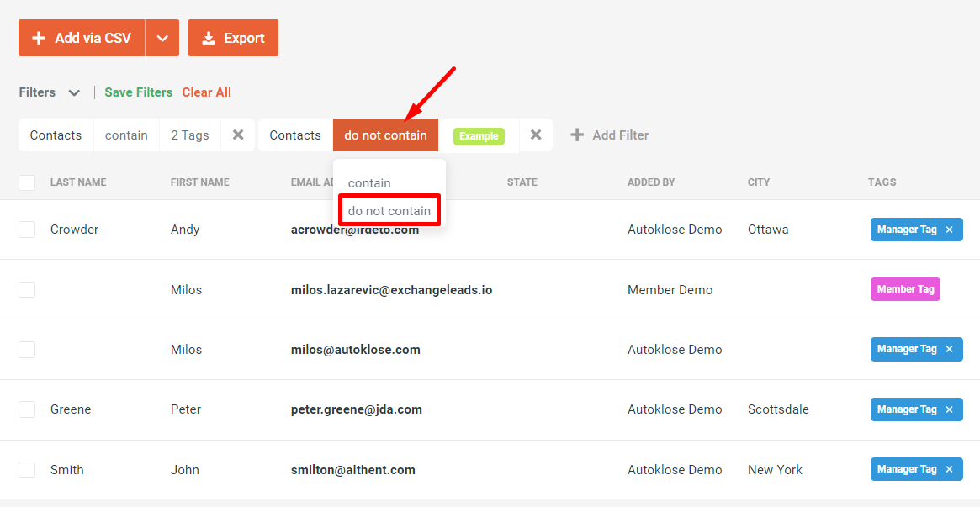Click the plus icon on Add via CSV
This screenshot has width=980, height=507.
(40, 37)
